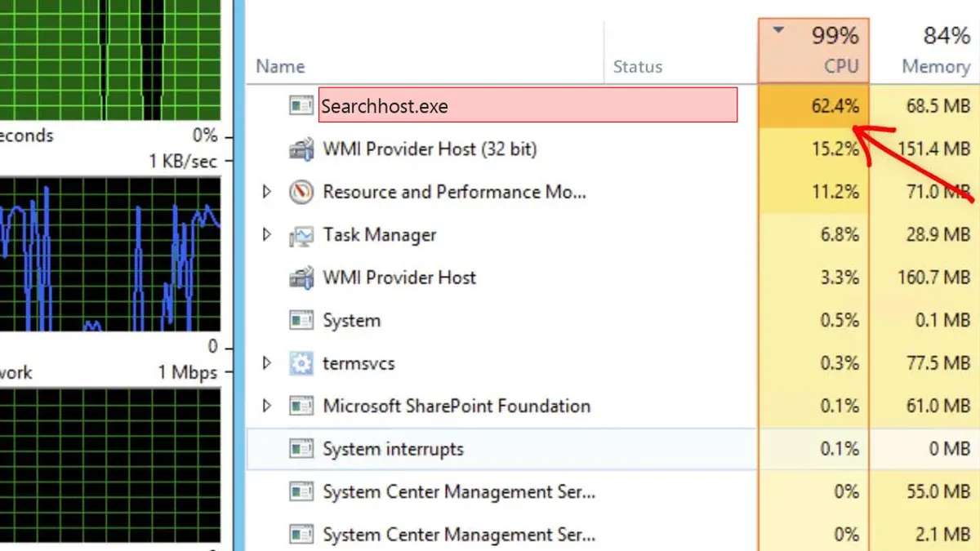980x551 pixels.
Task: Click the Resource and Performance Monitor icon
Action: pyautogui.click(x=301, y=193)
